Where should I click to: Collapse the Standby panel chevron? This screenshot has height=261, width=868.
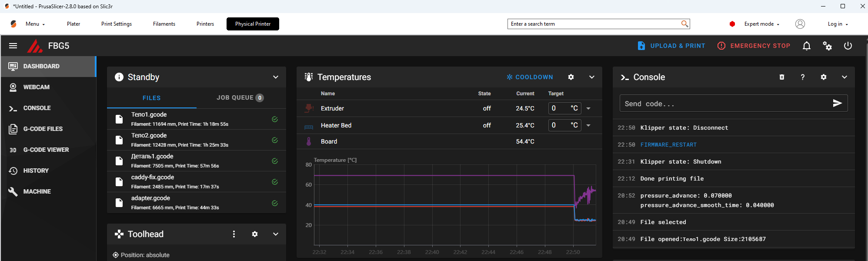(275, 77)
